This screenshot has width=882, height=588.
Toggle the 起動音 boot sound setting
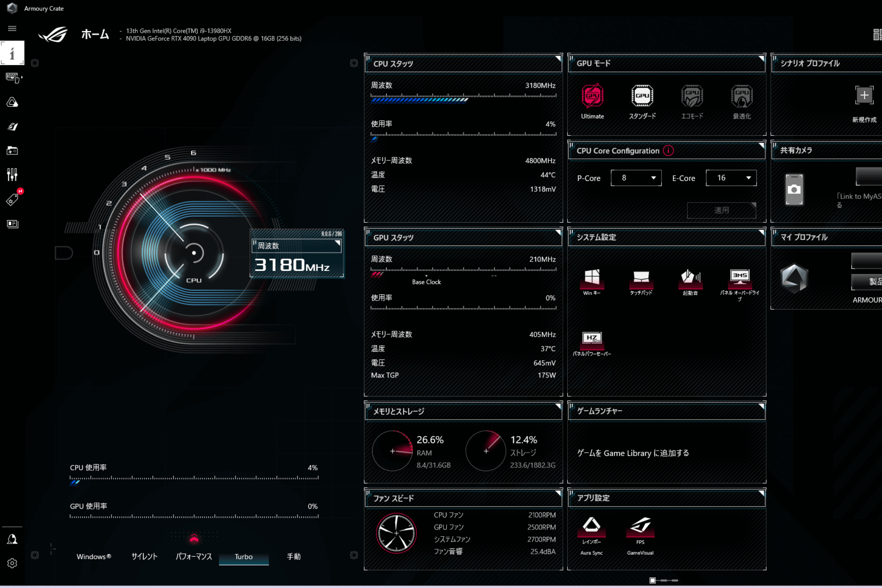[690, 282]
